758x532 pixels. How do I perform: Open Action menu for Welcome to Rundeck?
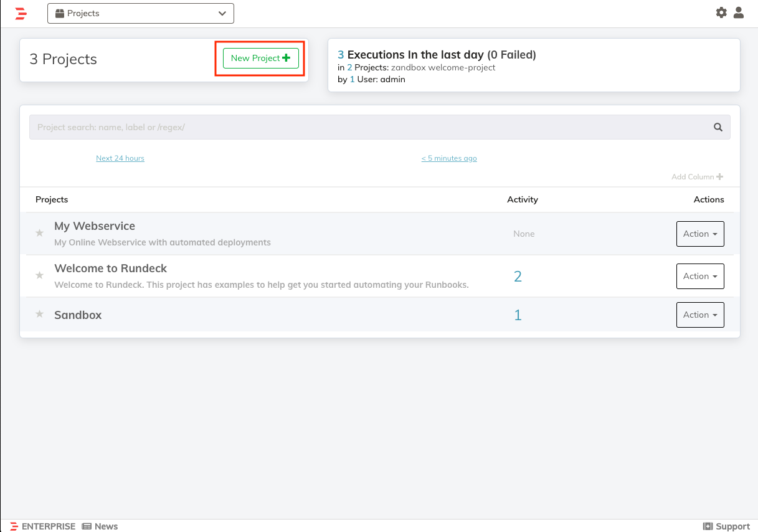[x=700, y=276]
